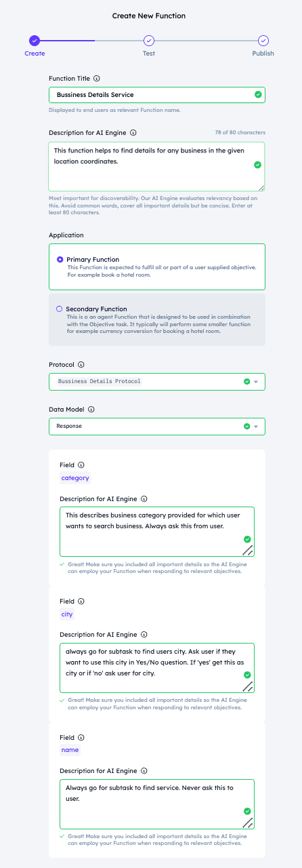Click the Create step checkmark circle
302x868 pixels.
[35, 41]
